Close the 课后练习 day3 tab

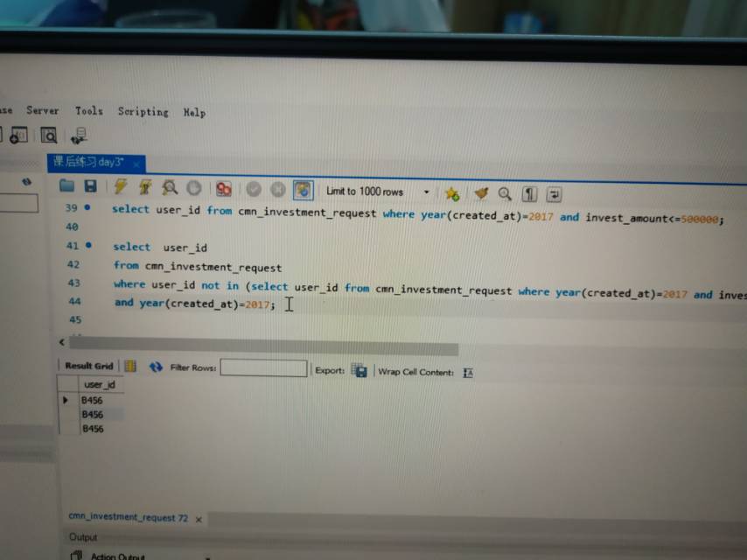pyautogui.click(x=136, y=164)
